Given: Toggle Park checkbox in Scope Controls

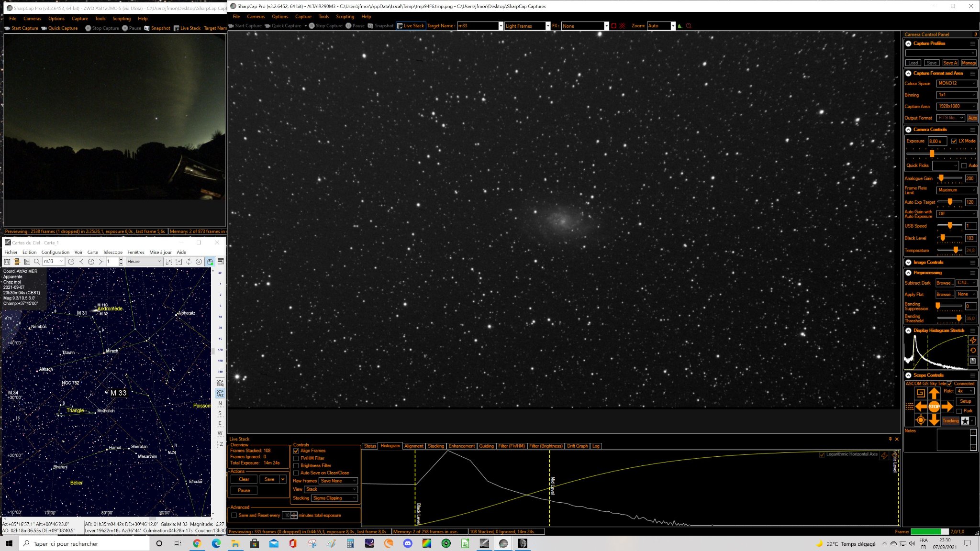Looking at the screenshot, I should click(x=959, y=411).
